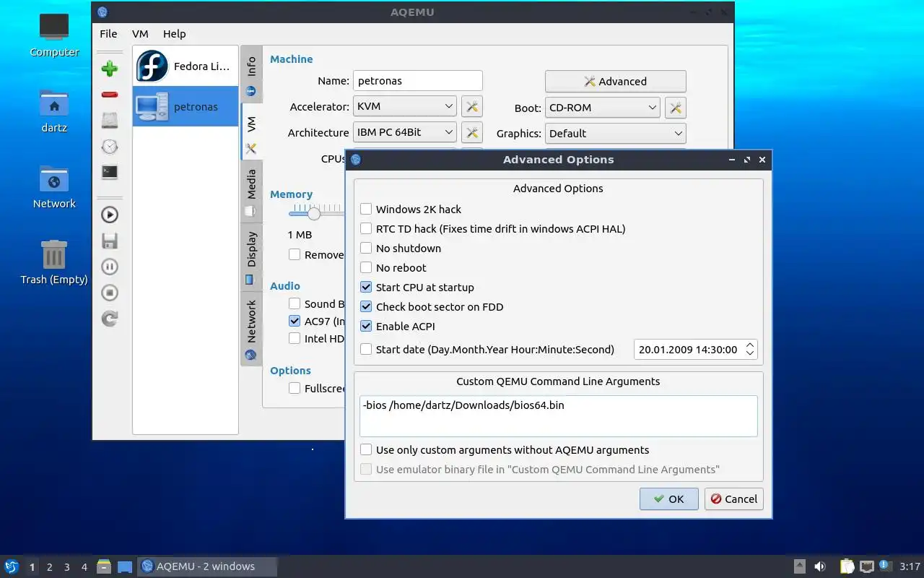Open the Trash (Empty) desktop icon
Image resolution: width=924 pixels, height=578 pixels.
tap(54, 263)
